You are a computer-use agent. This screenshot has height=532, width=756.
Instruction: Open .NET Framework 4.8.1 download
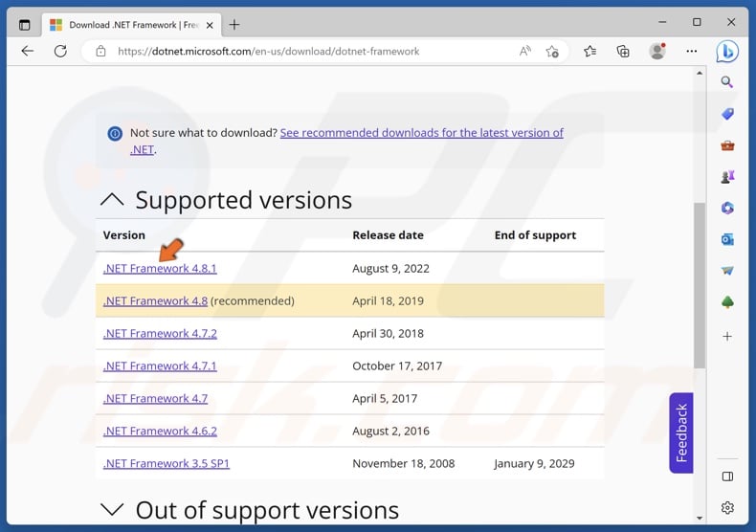click(160, 269)
